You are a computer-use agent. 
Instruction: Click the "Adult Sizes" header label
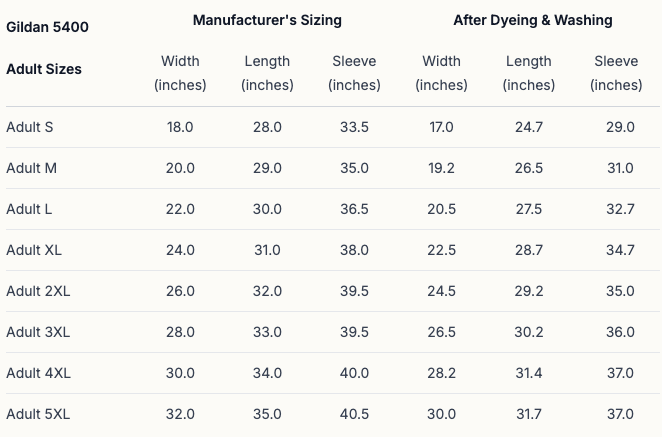tap(44, 70)
